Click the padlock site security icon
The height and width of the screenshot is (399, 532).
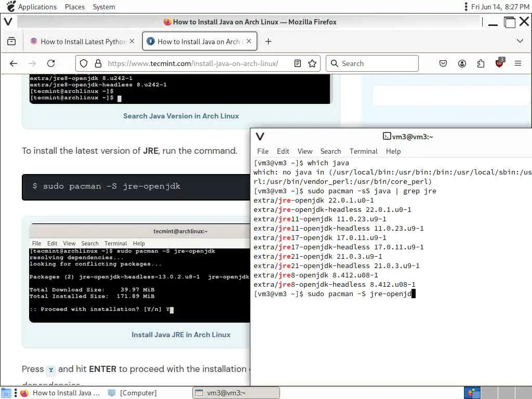click(98, 63)
